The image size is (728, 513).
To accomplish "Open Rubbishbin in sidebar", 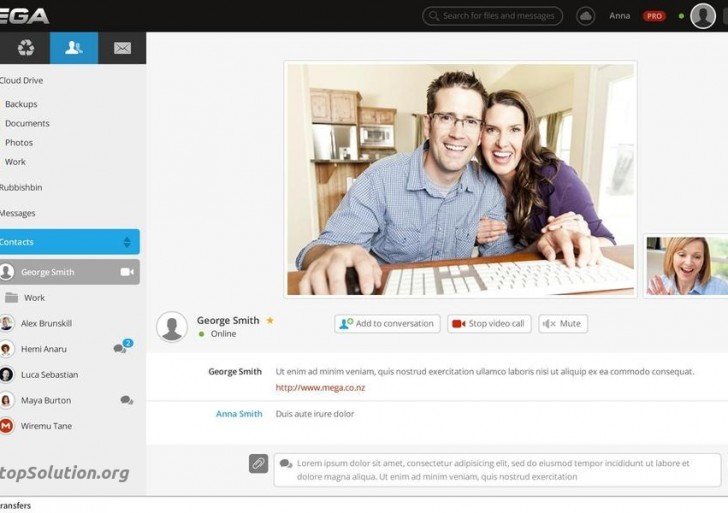I will [x=21, y=188].
